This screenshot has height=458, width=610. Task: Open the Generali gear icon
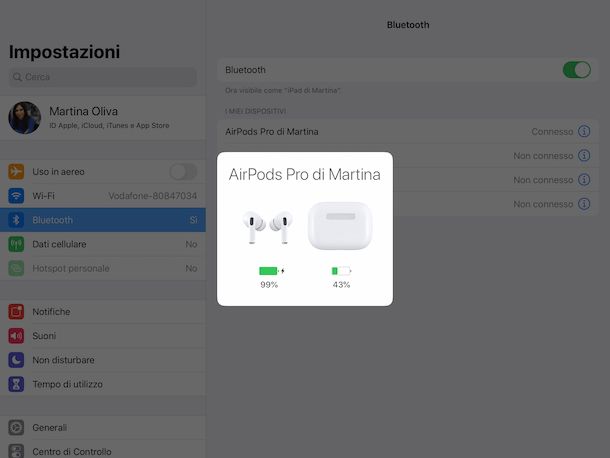[x=16, y=428]
